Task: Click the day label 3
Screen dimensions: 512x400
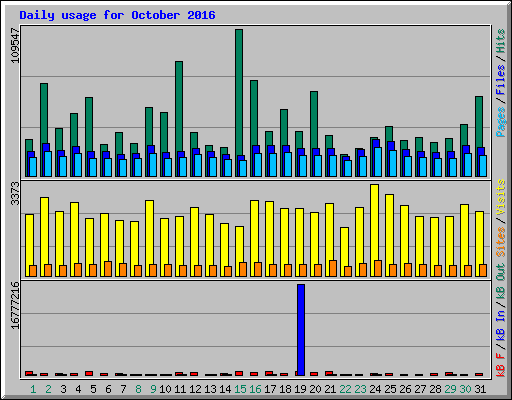Action: (x=63, y=389)
